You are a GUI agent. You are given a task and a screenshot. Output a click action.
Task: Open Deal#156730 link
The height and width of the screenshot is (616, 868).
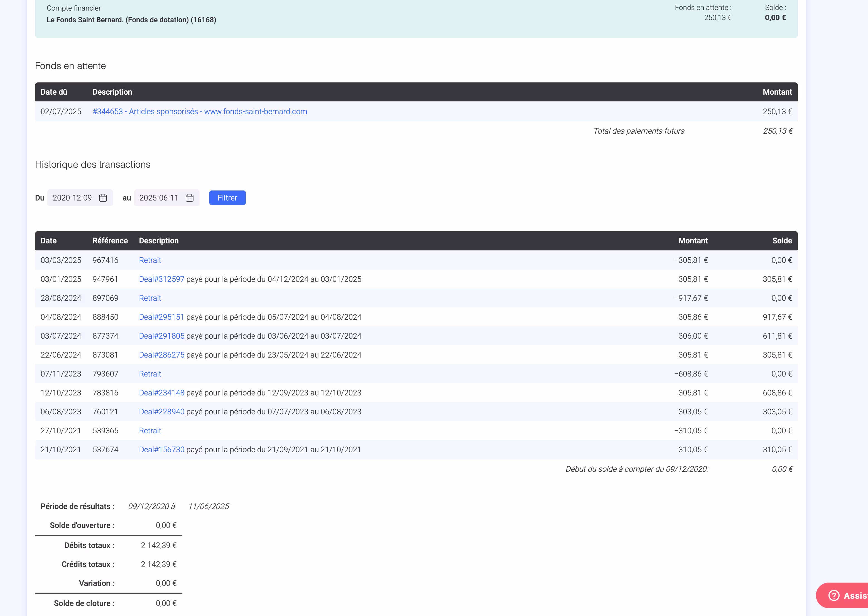coord(161,450)
